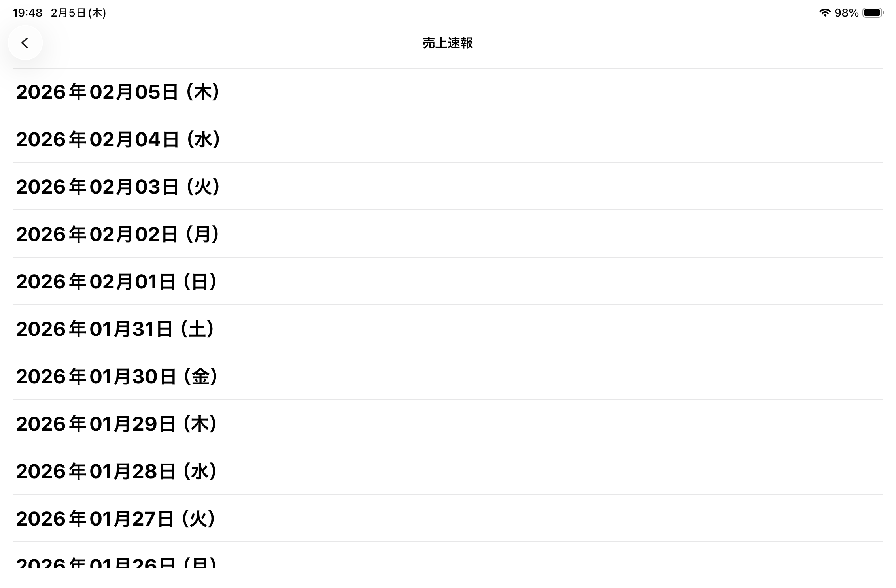
Task: Tap the partially visible 01月26日 row
Action: tap(116, 562)
